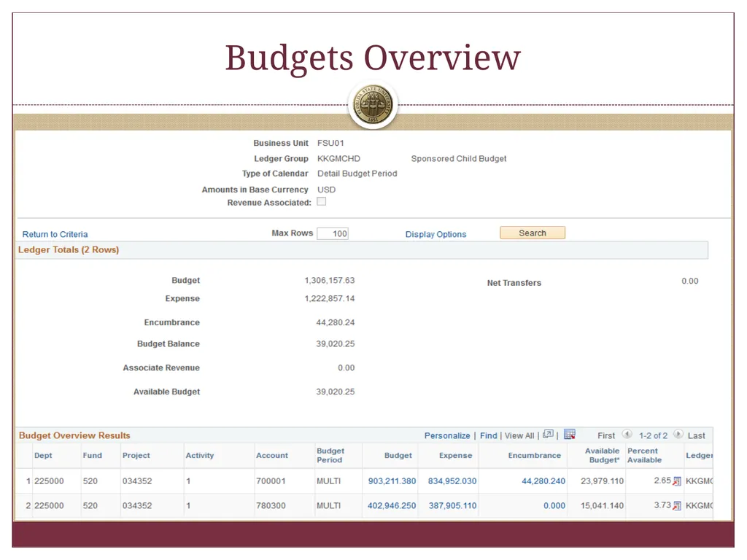Open budget details icon for row 1
The height and width of the screenshot is (560, 747).
pyautogui.click(x=676, y=481)
